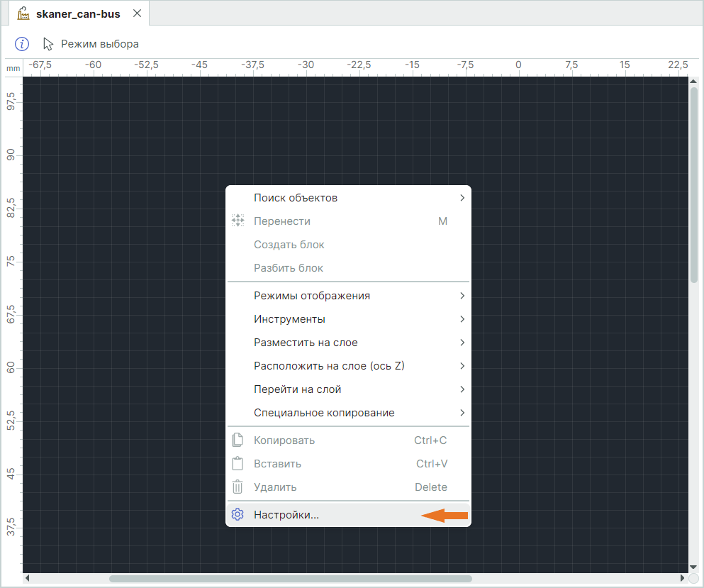The width and height of the screenshot is (704, 588).
Task: Click the -30 mark on horizontal ruler
Action: [x=306, y=65]
